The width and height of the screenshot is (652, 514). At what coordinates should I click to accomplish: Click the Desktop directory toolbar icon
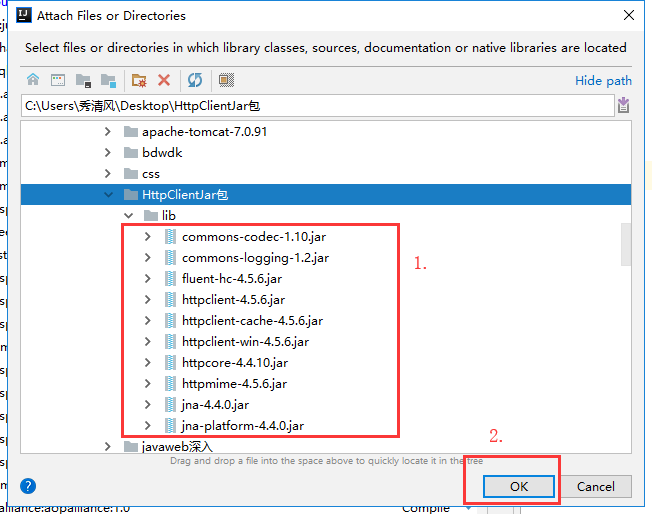click(x=58, y=80)
